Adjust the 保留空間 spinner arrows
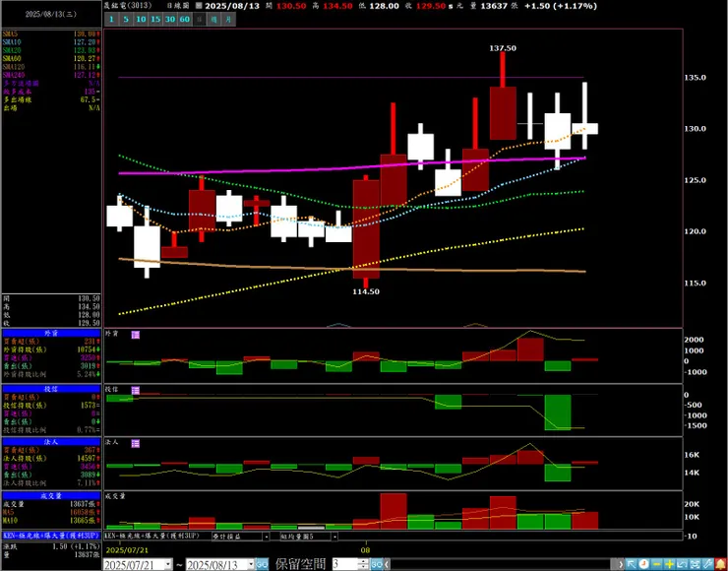 tap(364, 564)
